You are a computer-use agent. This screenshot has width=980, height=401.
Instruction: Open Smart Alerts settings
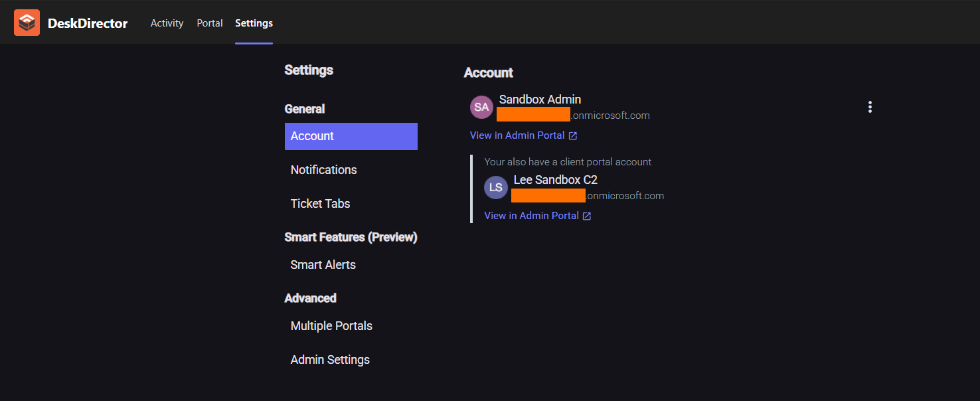click(323, 265)
